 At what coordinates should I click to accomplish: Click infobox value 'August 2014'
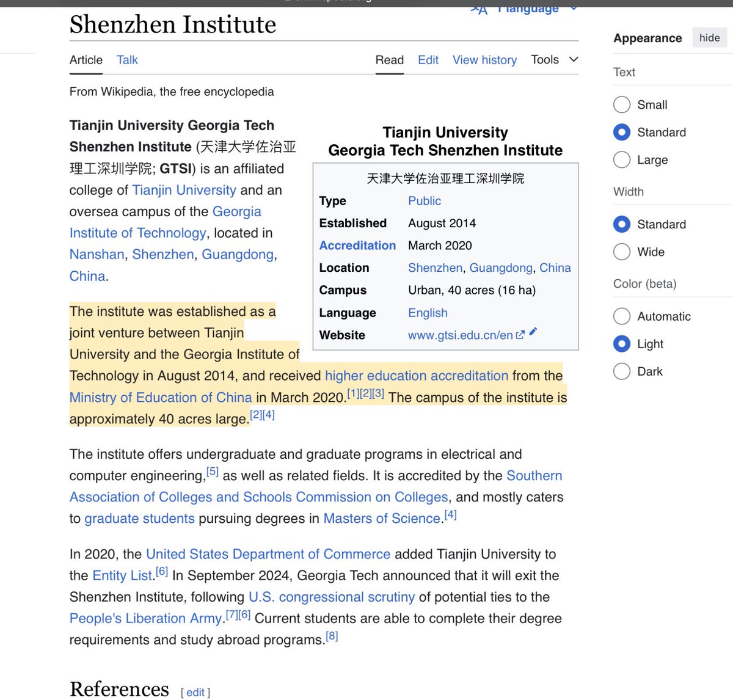(442, 223)
